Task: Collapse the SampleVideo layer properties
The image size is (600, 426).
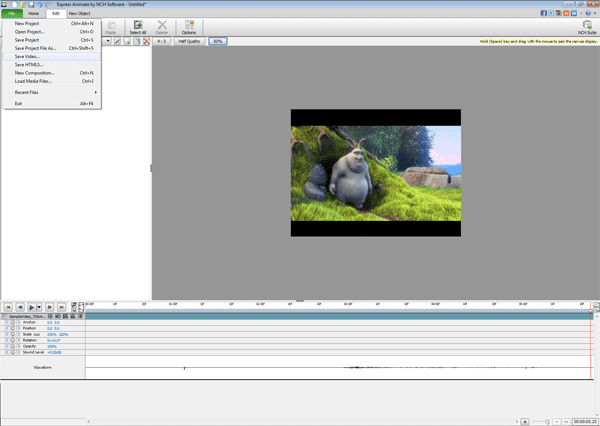Action: click(x=5, y=316)
